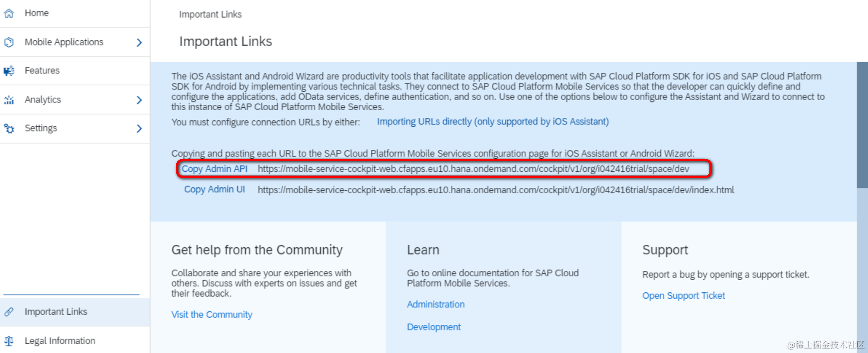Image resolution: width=868 pixels, height=353 pixels.
Task: Click 'You must configure connection URLs' text
Action: click(x=266, y=122)
